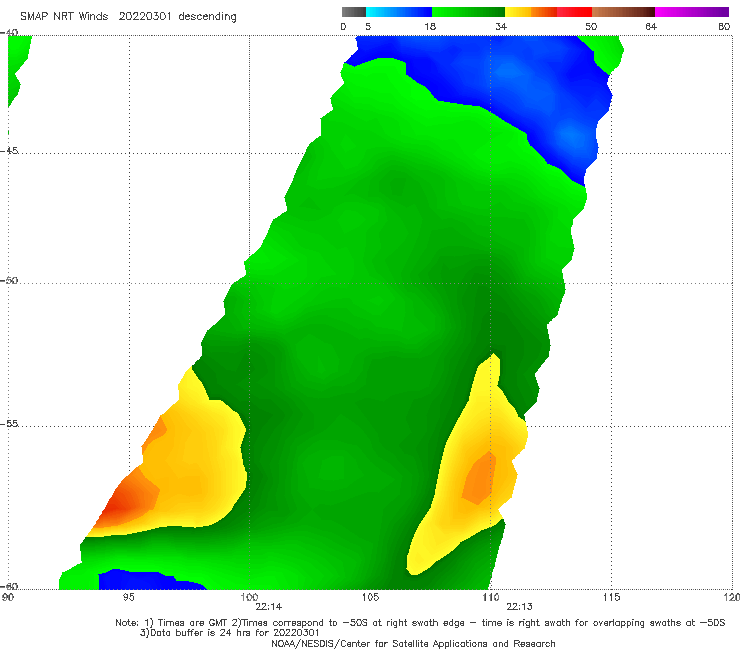Click the color scale label '64'
The image size is (740, 650).
(651, 27)
